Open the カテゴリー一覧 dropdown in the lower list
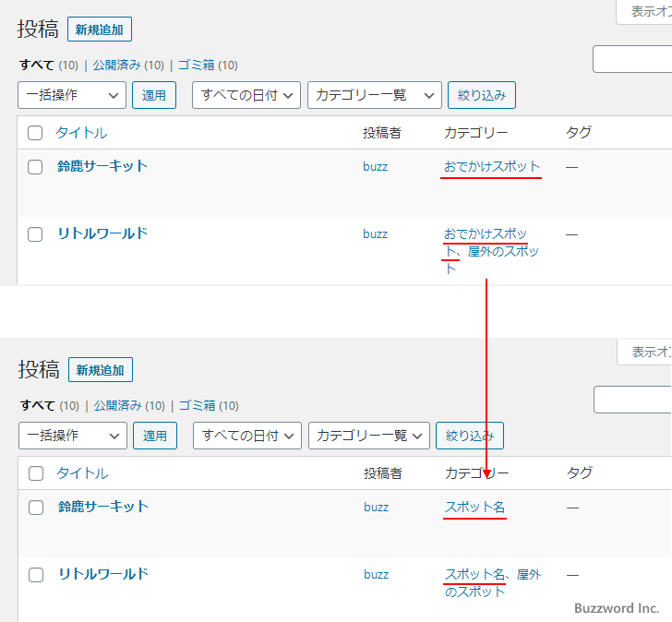The image size is (672, 622). (369, 436)
